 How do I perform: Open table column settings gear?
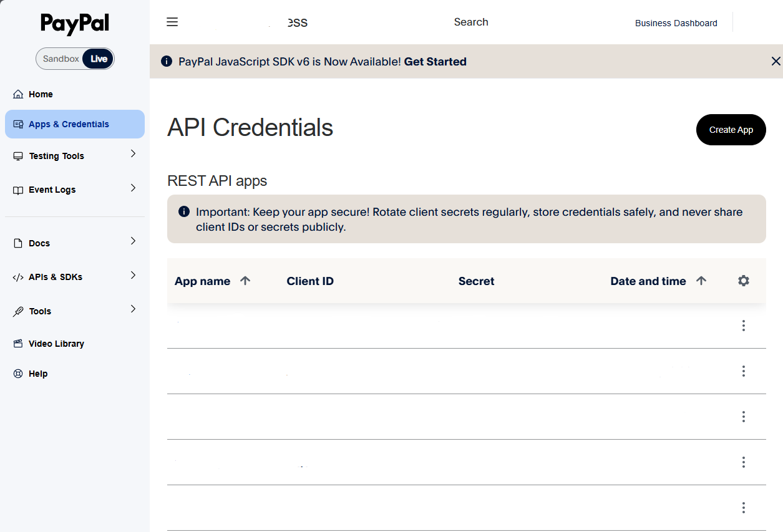[743, 281]
